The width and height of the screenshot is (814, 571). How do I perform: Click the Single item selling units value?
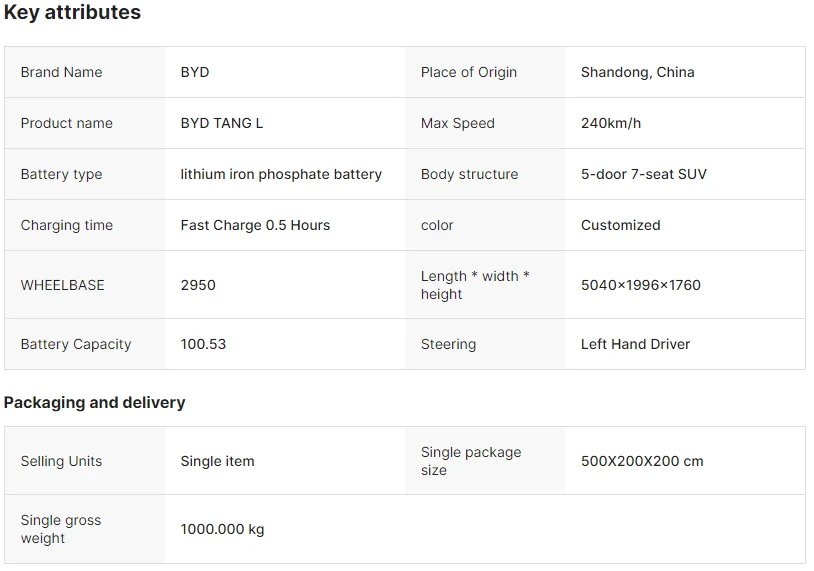(x=217, y=461)
